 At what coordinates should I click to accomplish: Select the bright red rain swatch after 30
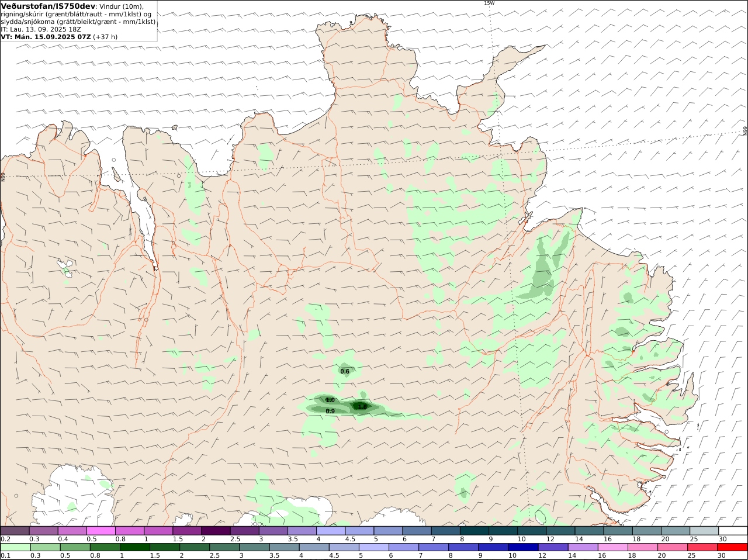click(x=733, y=547)
